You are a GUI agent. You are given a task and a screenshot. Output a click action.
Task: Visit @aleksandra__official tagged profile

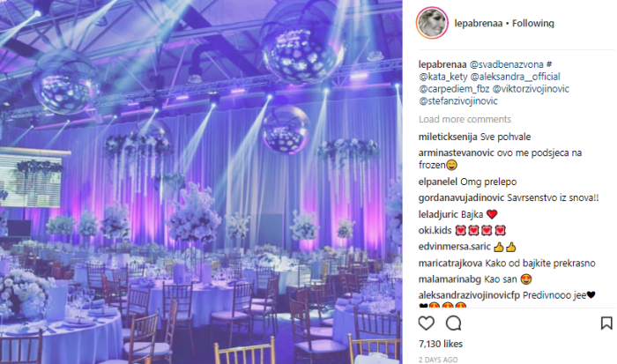515,77
